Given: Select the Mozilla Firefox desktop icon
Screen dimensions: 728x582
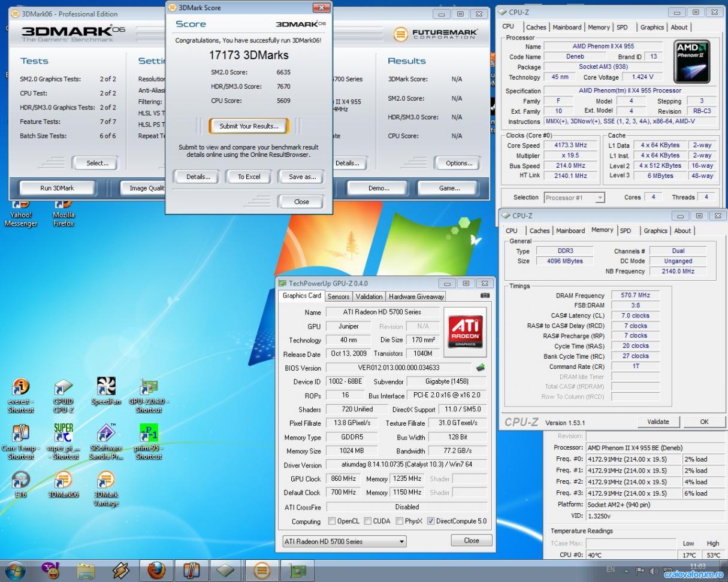Looking at the screenshot, I should pos(64,214).
